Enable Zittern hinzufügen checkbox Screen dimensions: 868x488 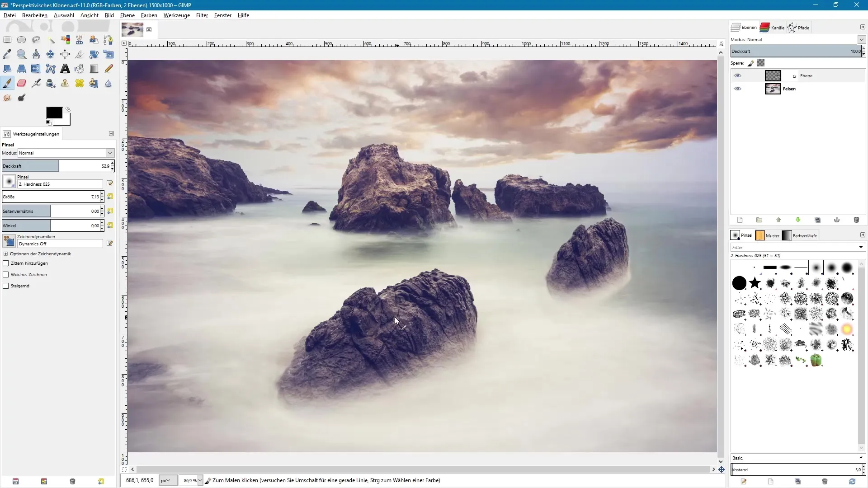[x=6, y=263]
